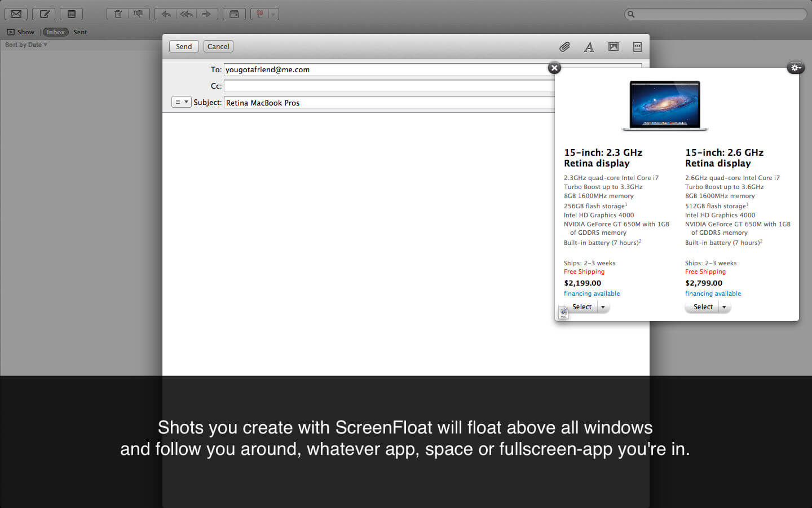Screen dimensions: 812x508
Task: Attach a file with the paperclip icon
Action: [564, 47]
